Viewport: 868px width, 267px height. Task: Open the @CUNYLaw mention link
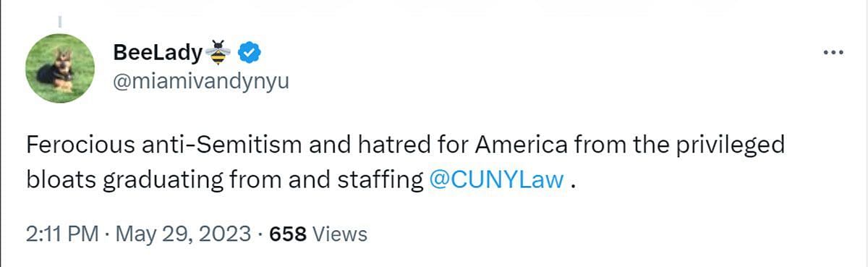tap(495, 179)
